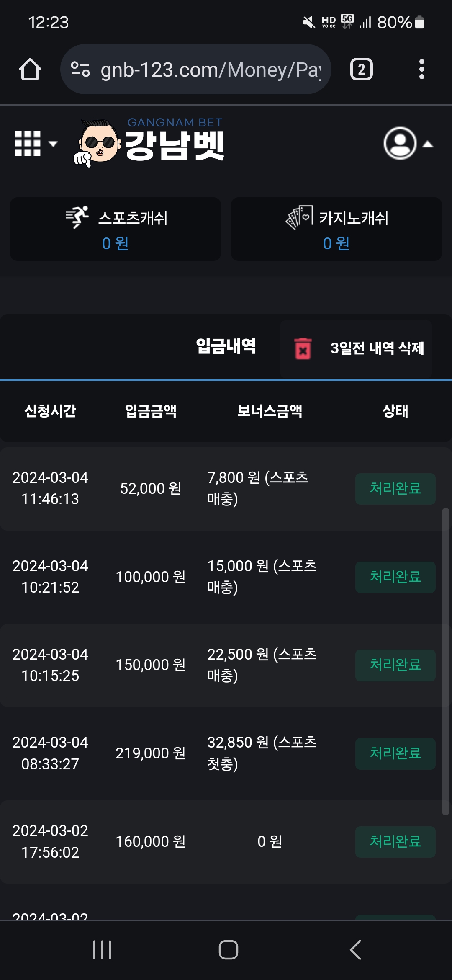
Task: Open site settings icon in address bar
Action: tap(80, 69)
